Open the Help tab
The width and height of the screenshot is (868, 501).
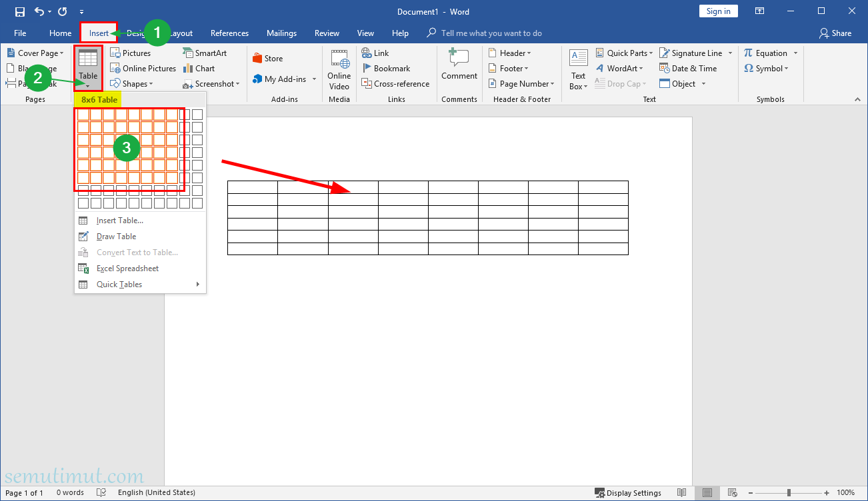pos(400,33)
